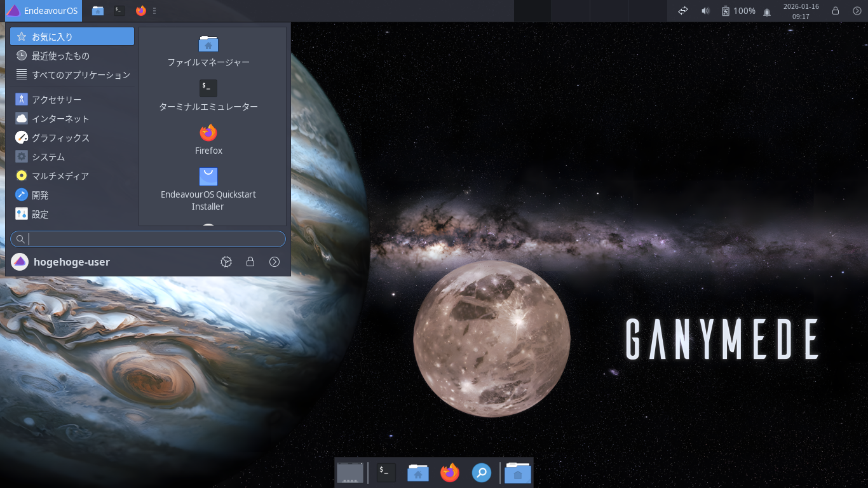Open the search tool in the dock
Image resolution: width=868 pixels, height=488 pixels.
482,473
